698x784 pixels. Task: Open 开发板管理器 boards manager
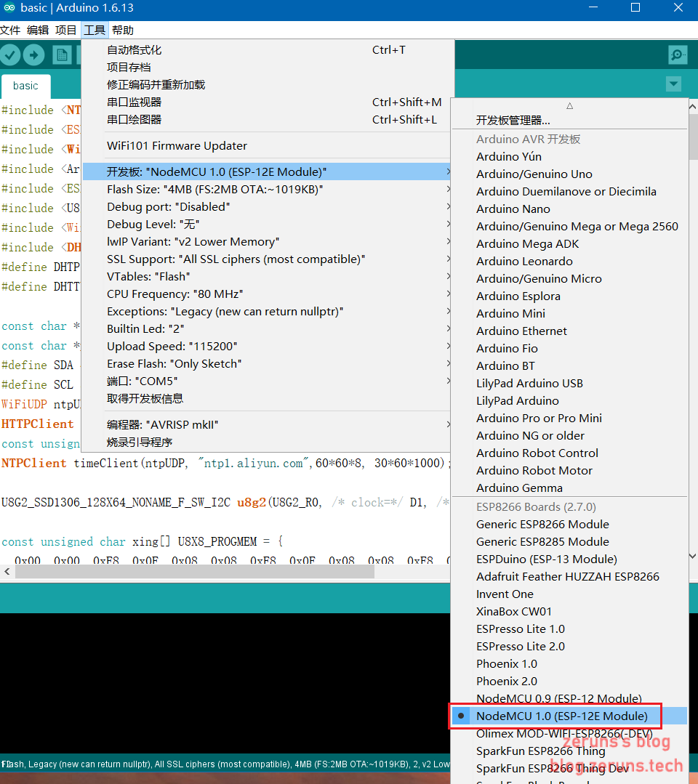tap(513, 120)
